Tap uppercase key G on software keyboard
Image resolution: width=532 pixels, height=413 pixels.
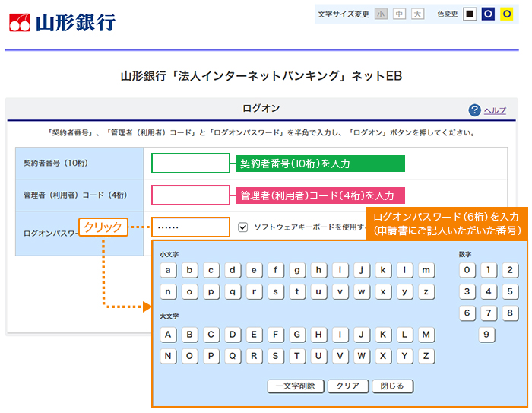(x=297, y=335)
